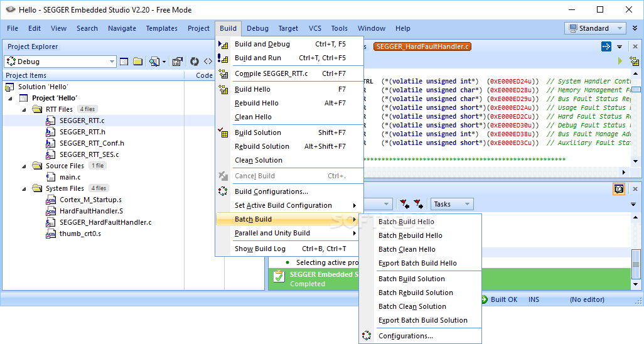This screenshot has width=644, height=344.
Task: Click the find options icon with dropdown arrow
Action: click(x=158, y=62)
